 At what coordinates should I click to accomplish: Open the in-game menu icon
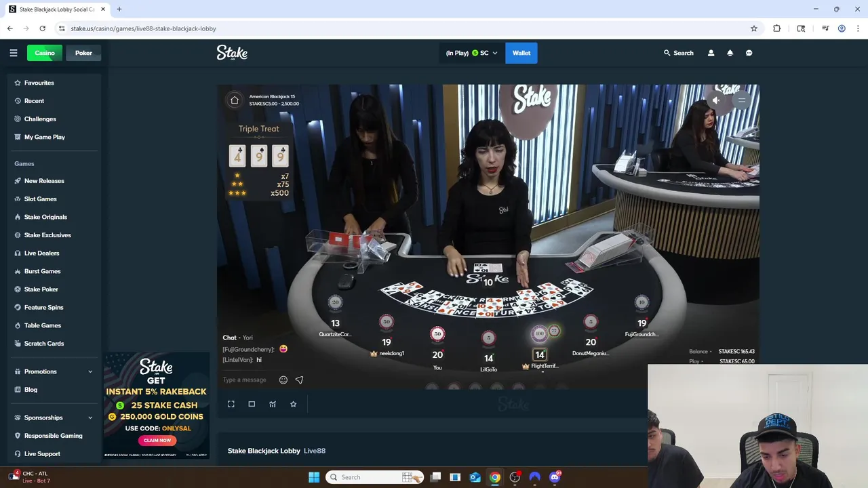pyautogui.click(x=742, y=100)
